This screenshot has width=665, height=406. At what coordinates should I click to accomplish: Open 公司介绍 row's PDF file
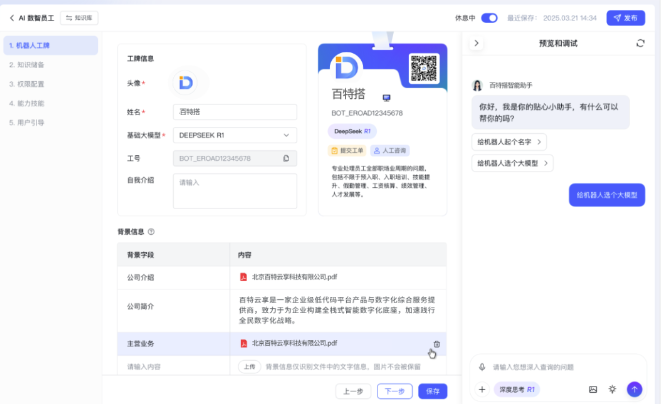coord(289,277)
